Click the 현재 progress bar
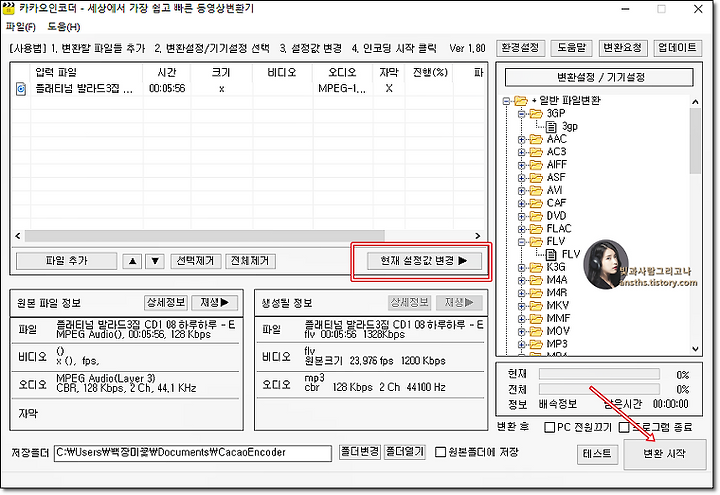Screen dimensions: 720x495 coord(599,374)
